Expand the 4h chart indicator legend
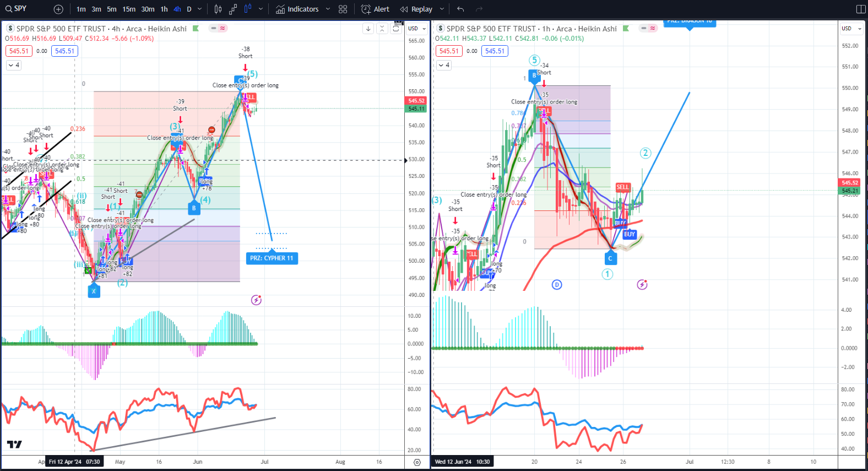 point(14,65)
